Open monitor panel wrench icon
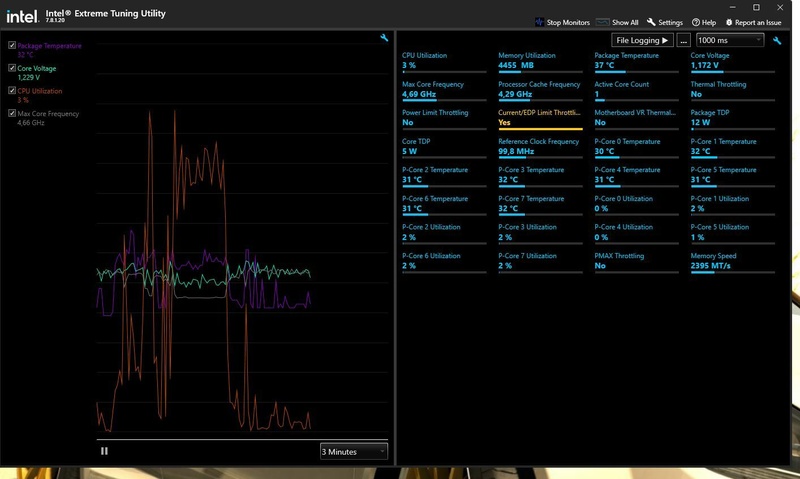The height and width of the screenshot is (479, 800). pos(777,40)
